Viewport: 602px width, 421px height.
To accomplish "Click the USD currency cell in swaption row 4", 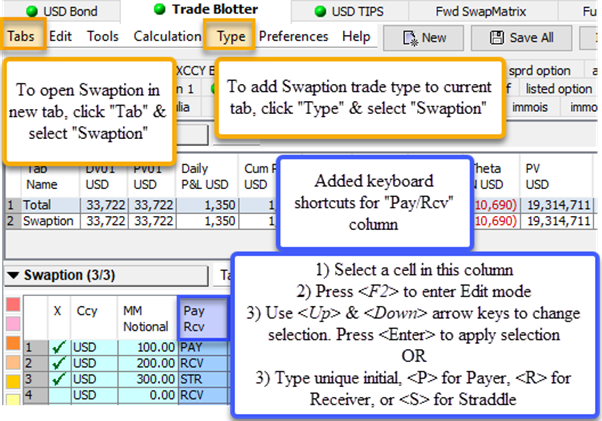I will click(94, 395).
